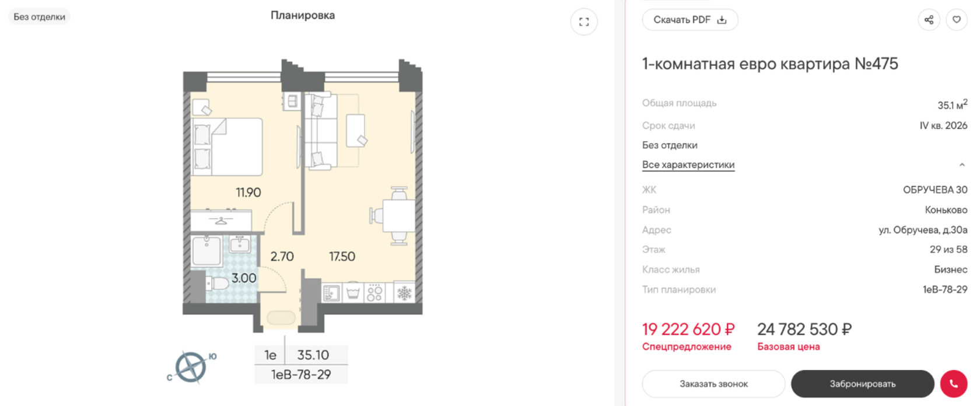Click the Забронировать button

point(863,384)
